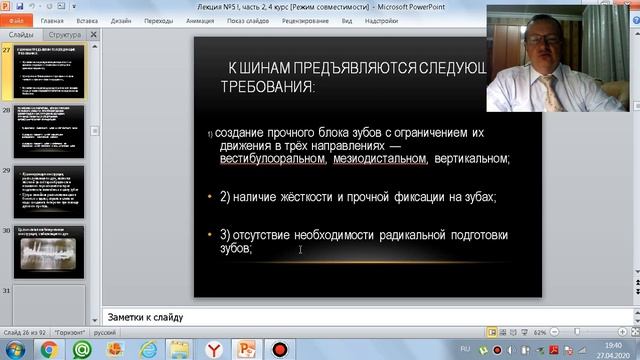Screen dimensions: 640x360
Task: Start slideshow from quick access toolbar icon
Action: point(61,7)
